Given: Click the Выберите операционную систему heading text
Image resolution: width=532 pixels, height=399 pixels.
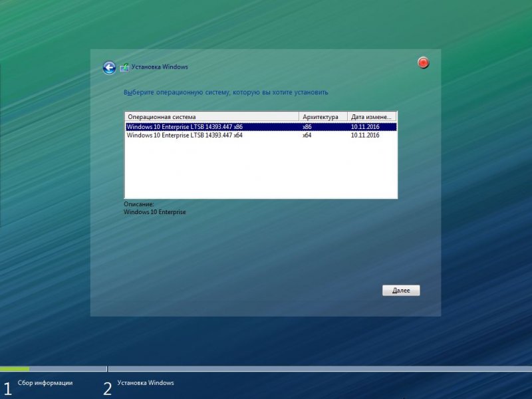Looking at the screenshot, I should click(225, 92).
